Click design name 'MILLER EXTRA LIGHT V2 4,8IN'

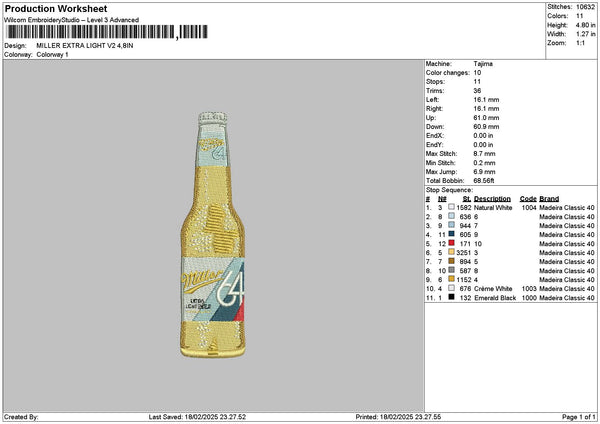pos(85,46)
